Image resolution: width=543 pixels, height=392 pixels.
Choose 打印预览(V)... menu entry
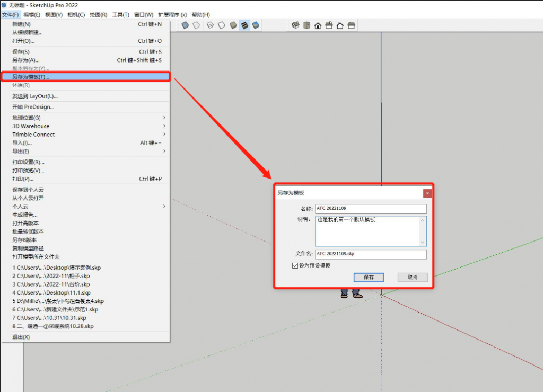click(x=86, y=170)
